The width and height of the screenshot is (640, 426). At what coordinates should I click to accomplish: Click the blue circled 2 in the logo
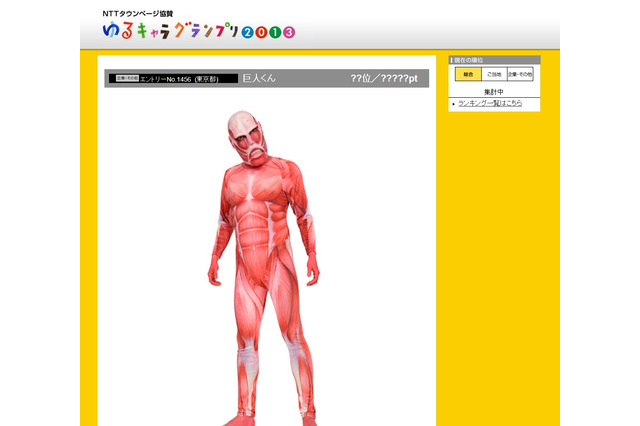248,31
